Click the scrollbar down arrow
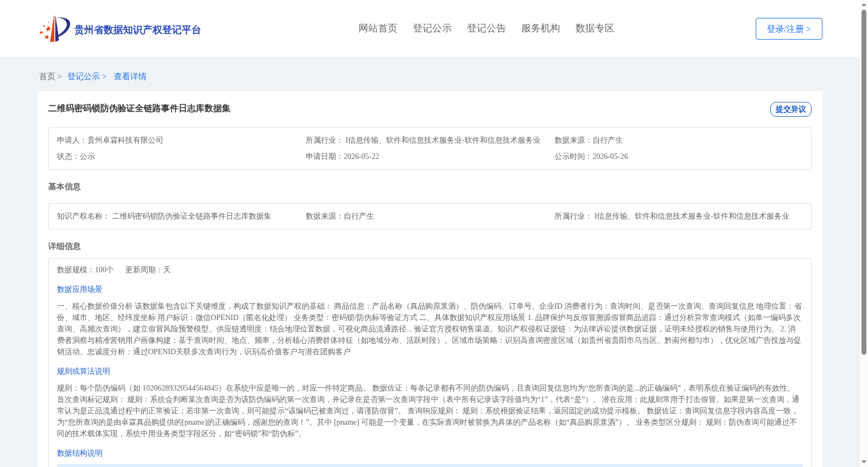 click(x=864, y=463)
